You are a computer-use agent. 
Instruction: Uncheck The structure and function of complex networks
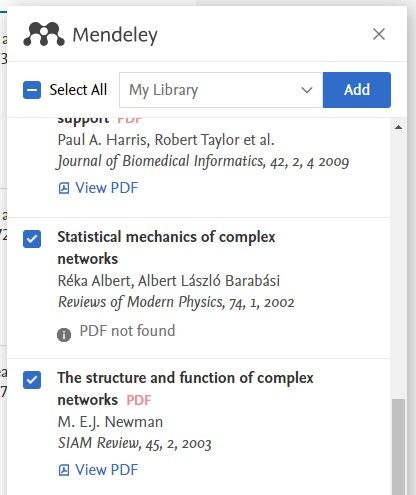tap(32, 380)
